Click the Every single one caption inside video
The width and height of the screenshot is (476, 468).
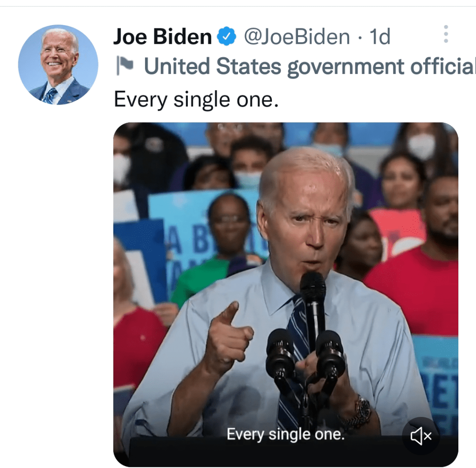pos(286,434)
